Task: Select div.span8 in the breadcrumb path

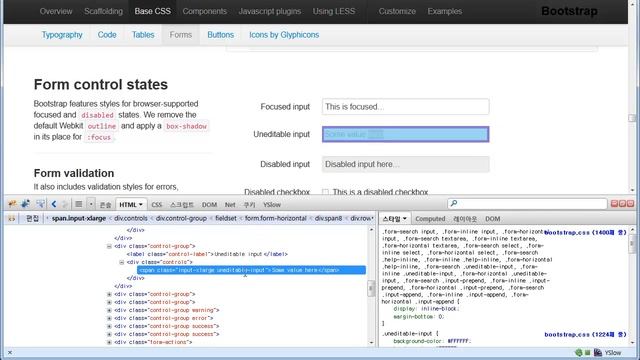Action: pos(328,218)
